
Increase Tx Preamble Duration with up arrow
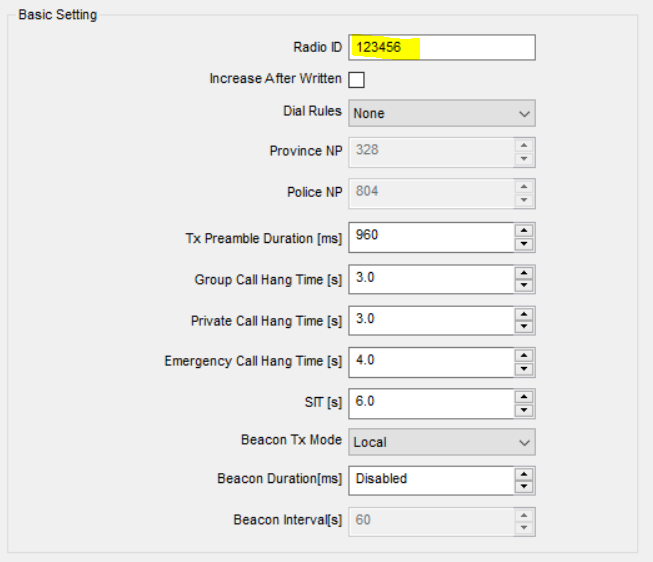coord(524,230)
